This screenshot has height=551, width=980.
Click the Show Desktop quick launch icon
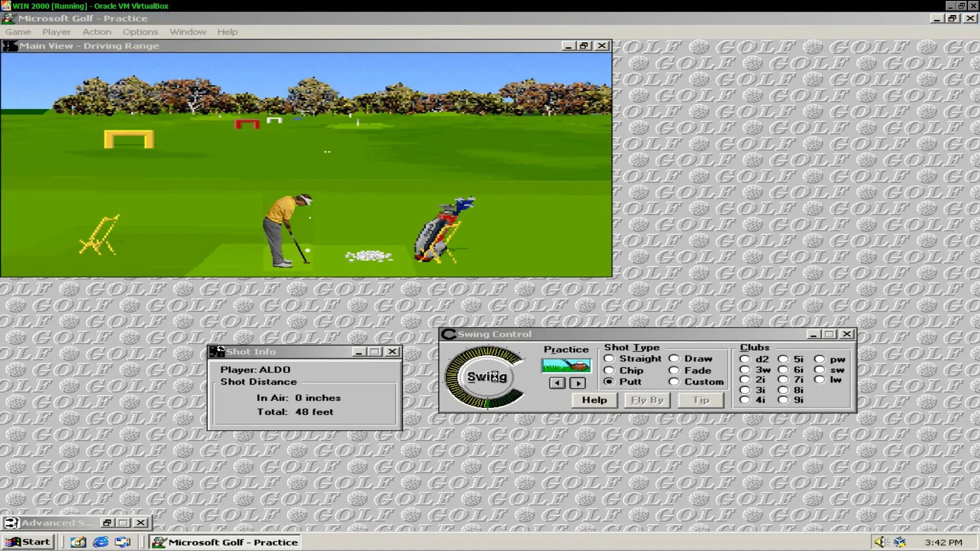78,542
